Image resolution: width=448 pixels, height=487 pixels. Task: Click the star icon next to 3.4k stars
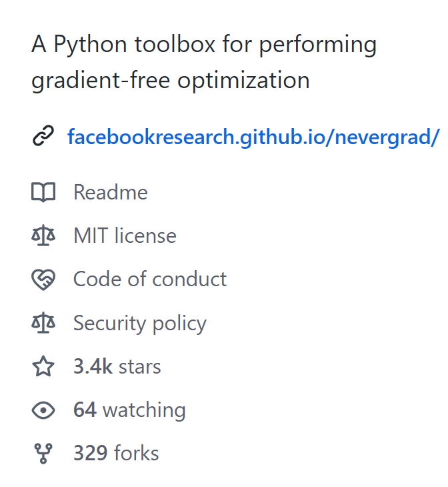(43, 366)
